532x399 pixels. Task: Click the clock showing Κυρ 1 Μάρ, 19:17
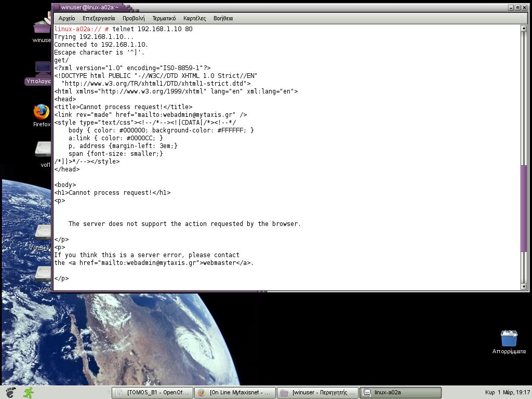coord(507,392)
